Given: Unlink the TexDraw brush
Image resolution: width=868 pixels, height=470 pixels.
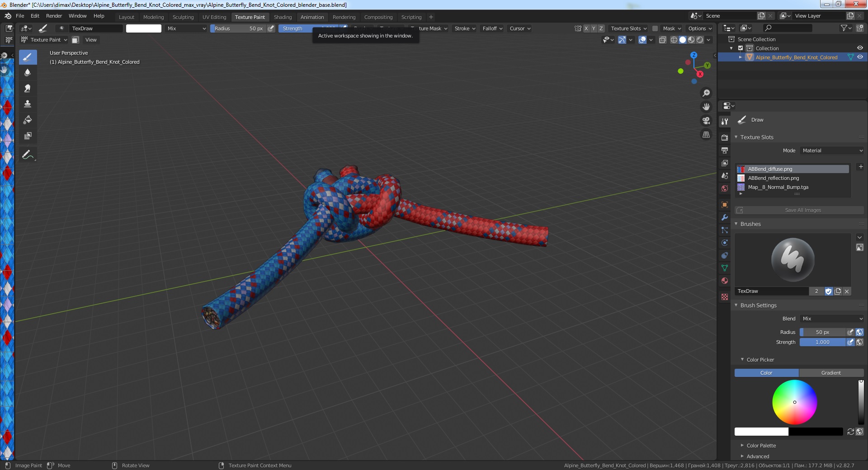Looking at the screenshot, I should pos(847,291).
